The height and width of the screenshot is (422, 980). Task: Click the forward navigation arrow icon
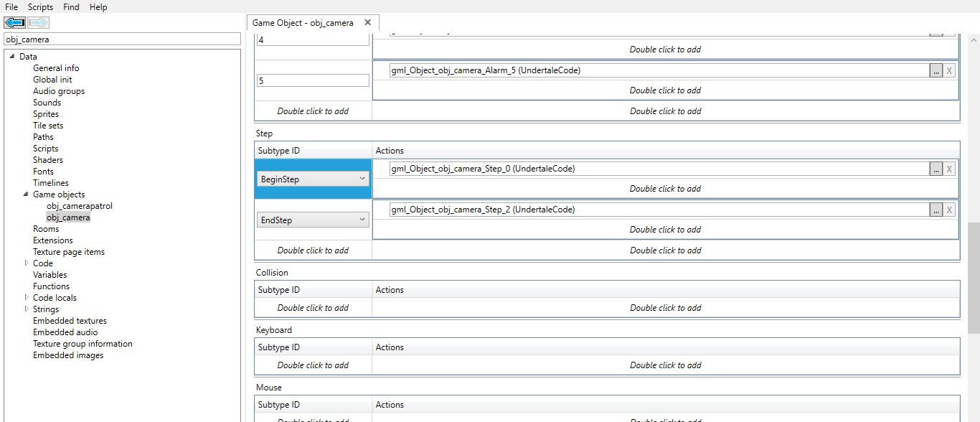pos(38,23)
